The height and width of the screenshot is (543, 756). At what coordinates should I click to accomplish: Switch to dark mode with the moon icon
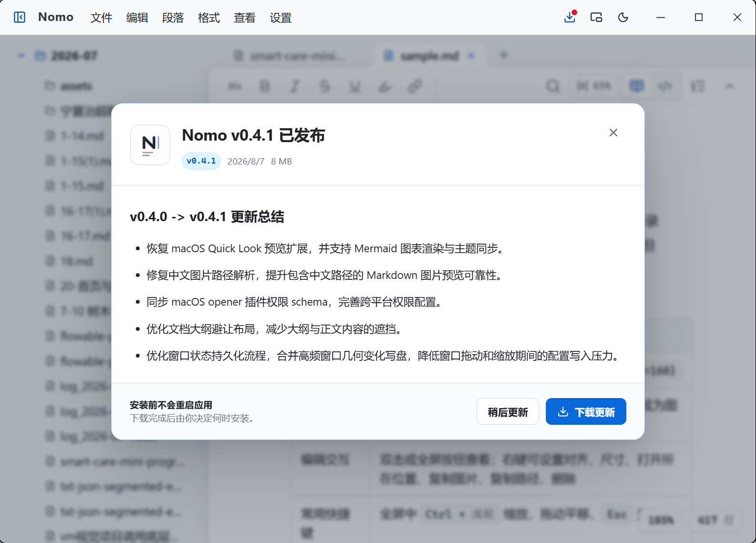pyautogui.click(x=623, y=18)
